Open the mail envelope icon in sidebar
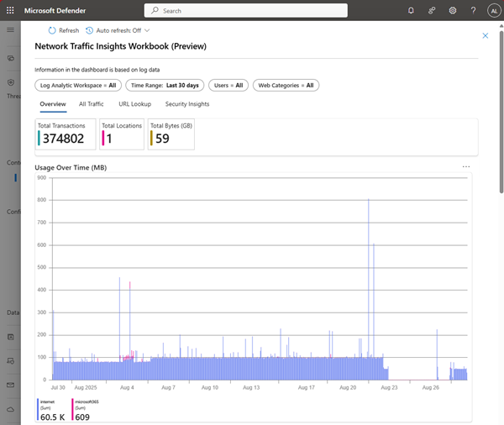The image size is (504, 425). (11, 385)
